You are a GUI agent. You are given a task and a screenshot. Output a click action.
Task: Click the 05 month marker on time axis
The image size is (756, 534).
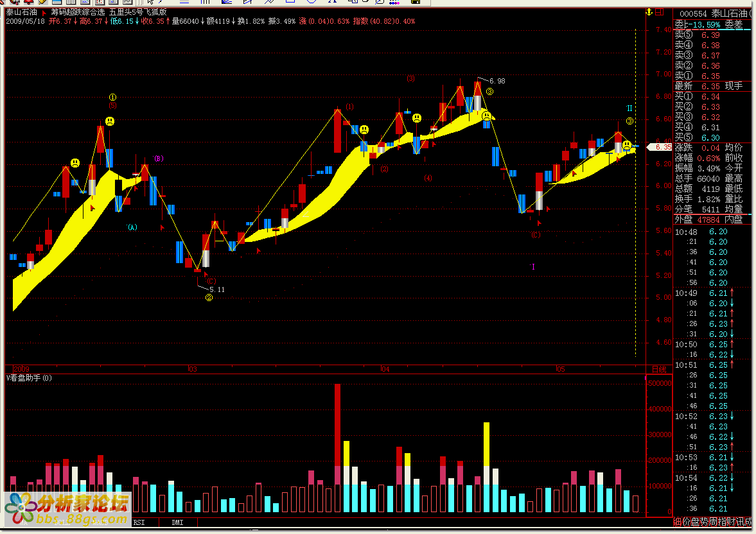click(560, 370)
